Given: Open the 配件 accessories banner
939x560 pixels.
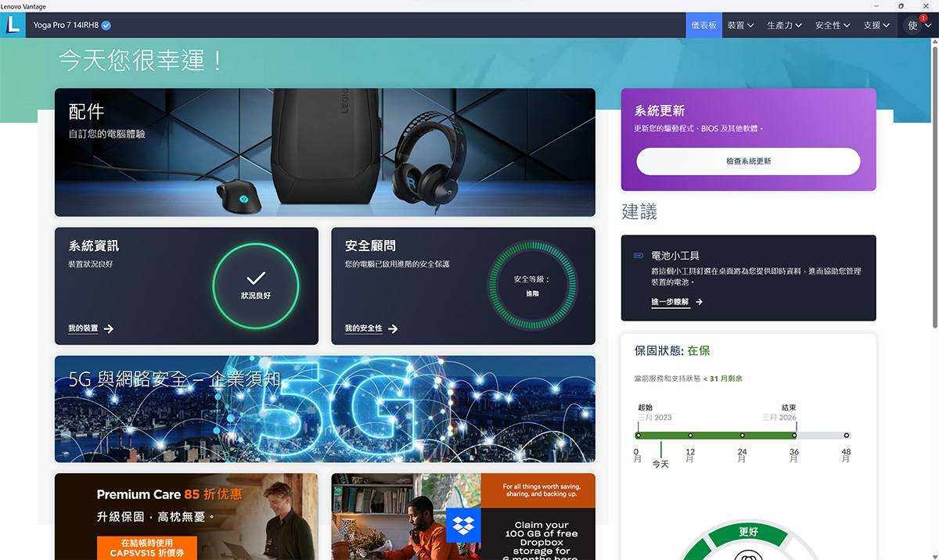Looking at the screenshot, I should click(325, 152).
